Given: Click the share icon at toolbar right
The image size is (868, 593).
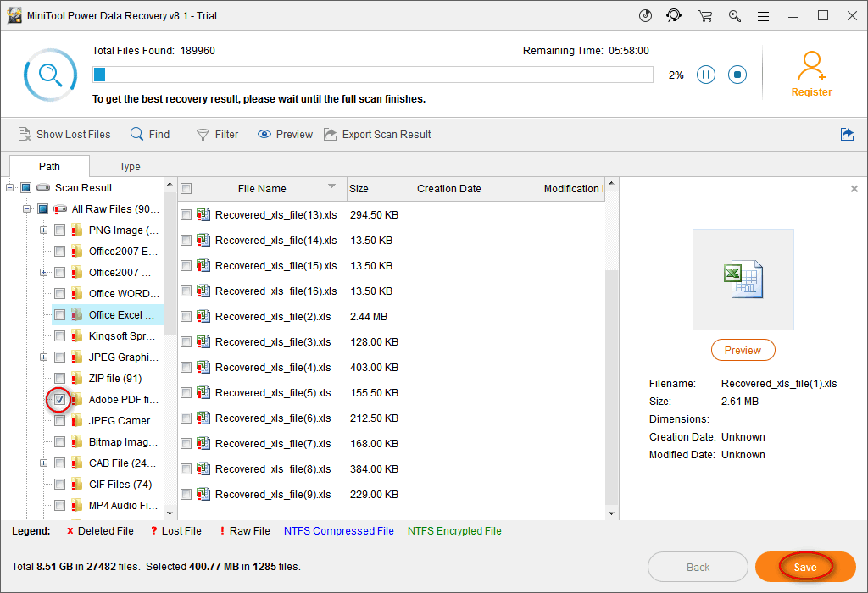Looking at the screenshot, I should point(847,134).
